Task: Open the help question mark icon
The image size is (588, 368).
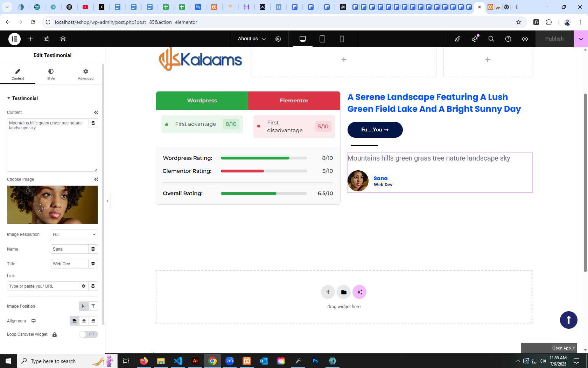Action: tap(508, 39)
